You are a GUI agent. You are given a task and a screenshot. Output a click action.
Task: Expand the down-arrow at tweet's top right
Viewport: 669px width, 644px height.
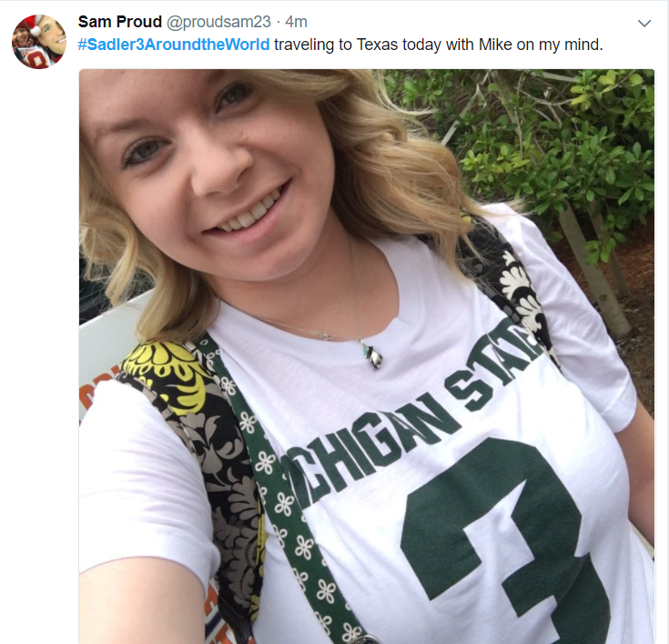(x=644, y=23)
